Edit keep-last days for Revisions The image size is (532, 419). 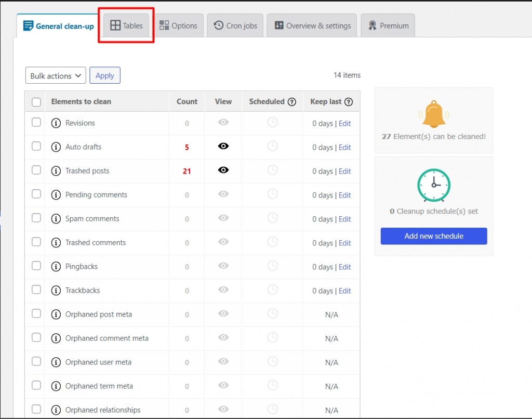(345, 124)
